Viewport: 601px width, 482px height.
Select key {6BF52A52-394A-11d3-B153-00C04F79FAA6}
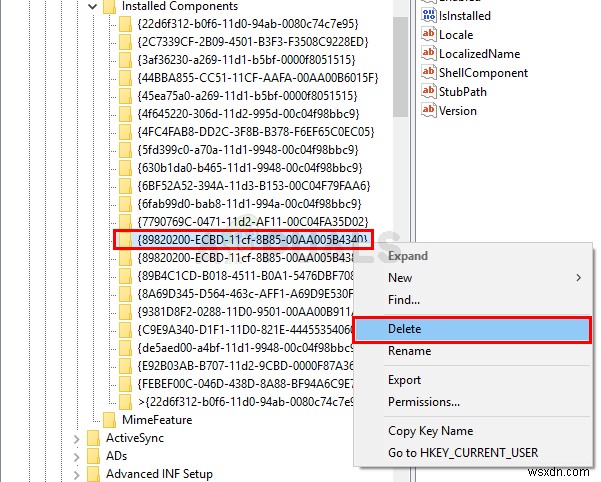tap(254, 186)
